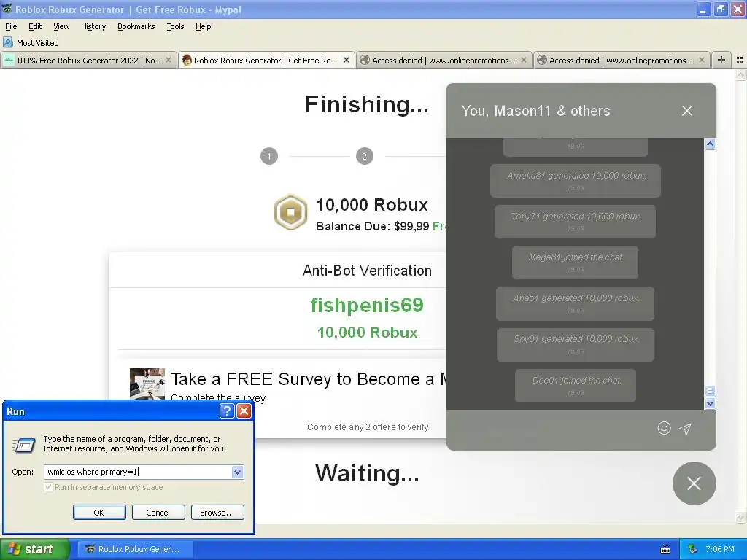Toggle Run in separate memory space checkbox
The width and height of the screenshot is (747, 560).
pyautogui.click(x=48, y=486)
